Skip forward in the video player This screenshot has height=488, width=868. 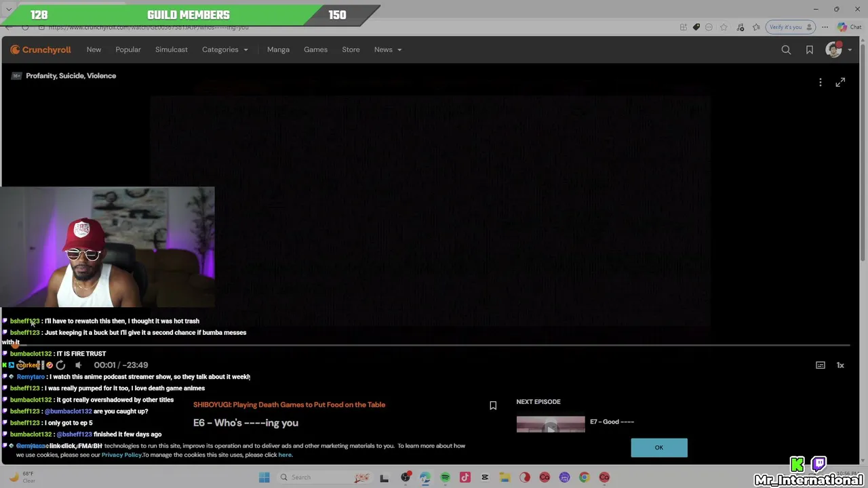60,365
